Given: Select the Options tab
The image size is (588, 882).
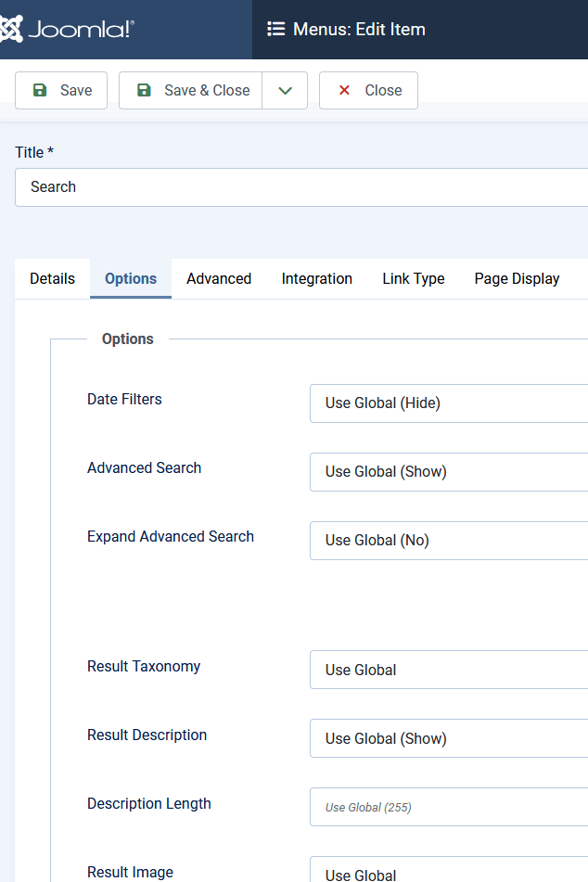Looking at the screenshot, I should [131, 278].
